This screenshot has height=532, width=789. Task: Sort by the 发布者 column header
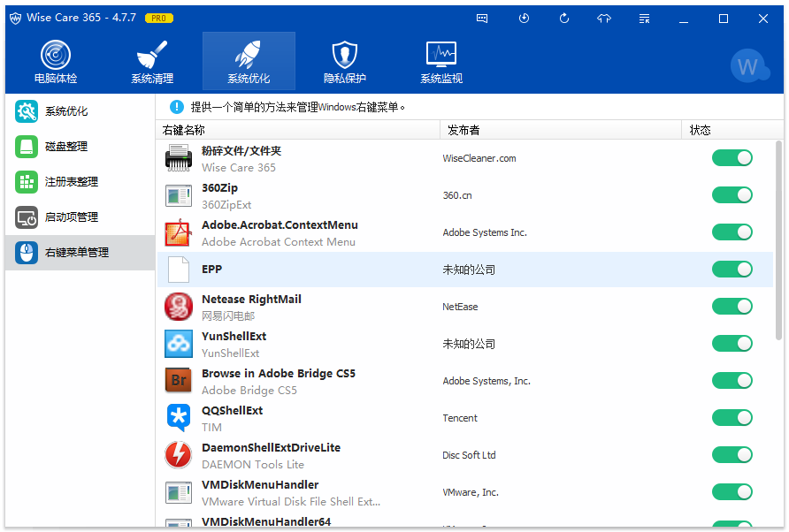click(x=561, y=130)
